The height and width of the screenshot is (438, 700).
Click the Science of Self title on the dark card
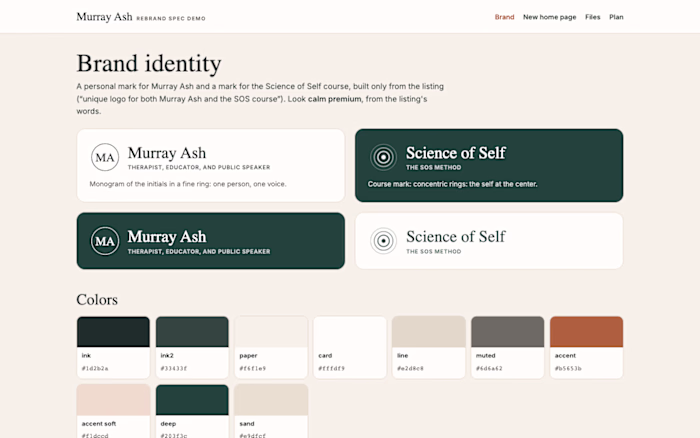tap(456, 153)
